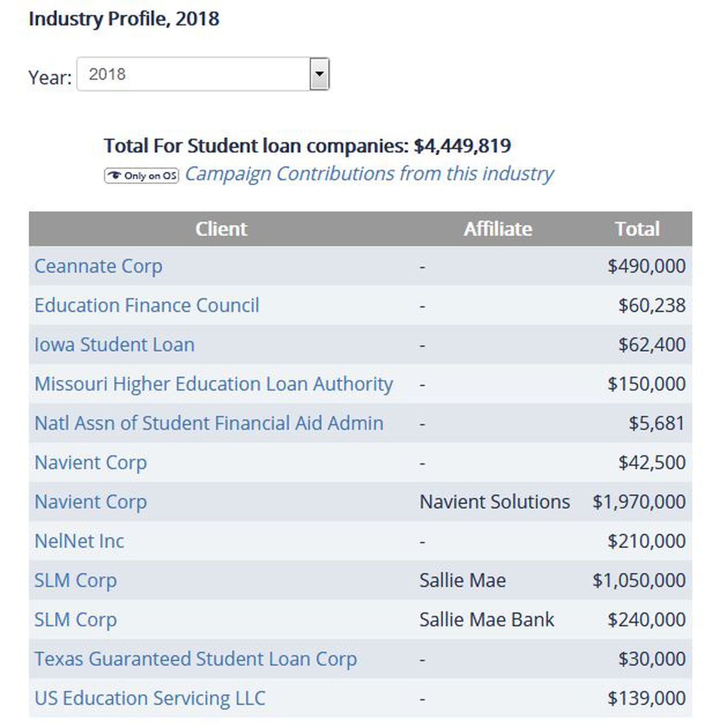
Task: Click SLM Corp in Sallie Mae row
Action: pos(75,581)
